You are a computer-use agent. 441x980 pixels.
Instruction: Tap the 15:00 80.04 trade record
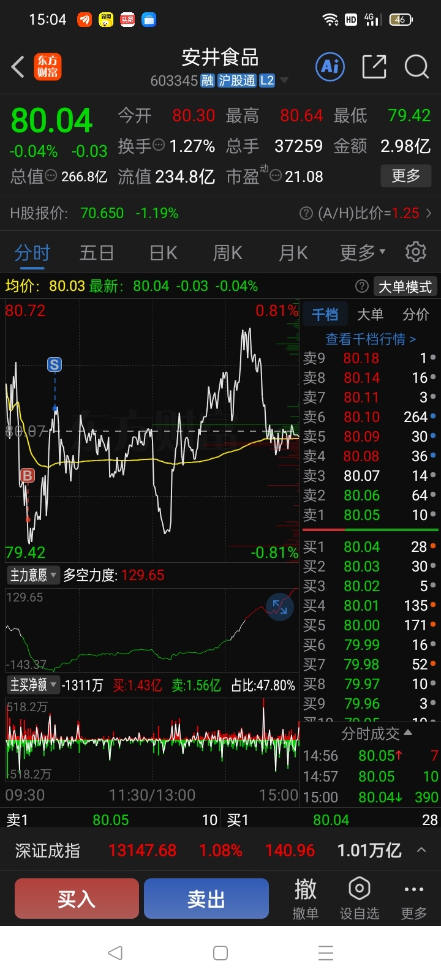coord(371,797)
